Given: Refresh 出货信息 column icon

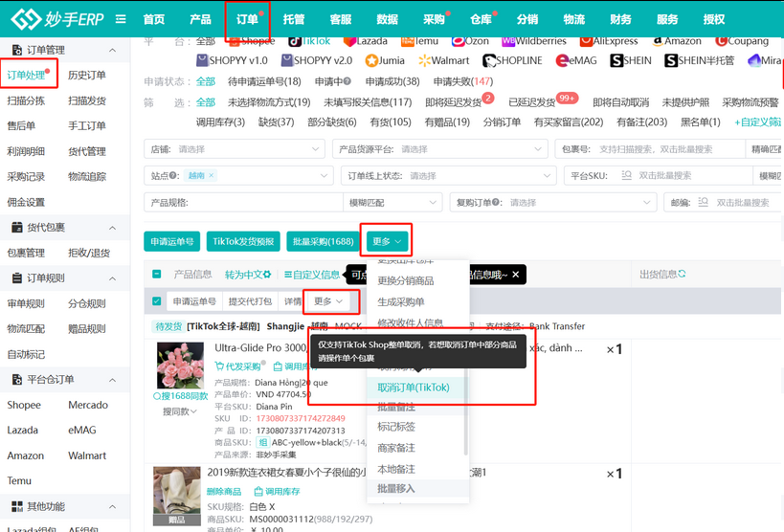Looking at the screenshot, I should coord(682,274).
